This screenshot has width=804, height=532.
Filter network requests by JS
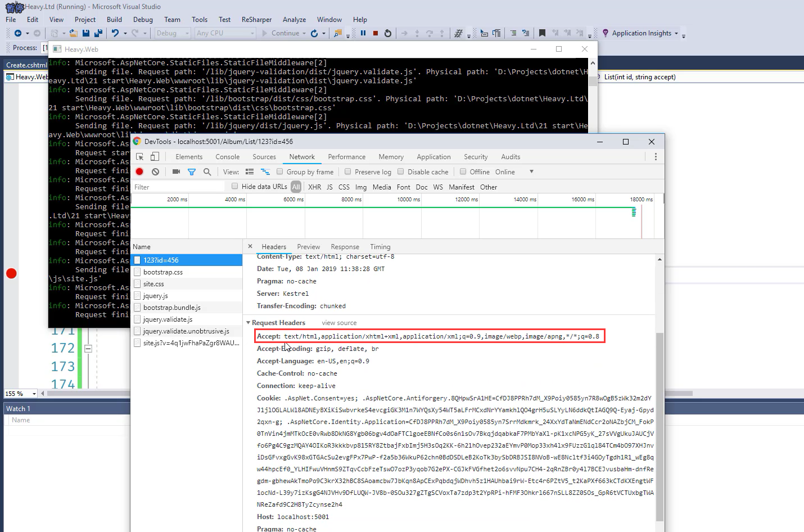click(329, 187)
